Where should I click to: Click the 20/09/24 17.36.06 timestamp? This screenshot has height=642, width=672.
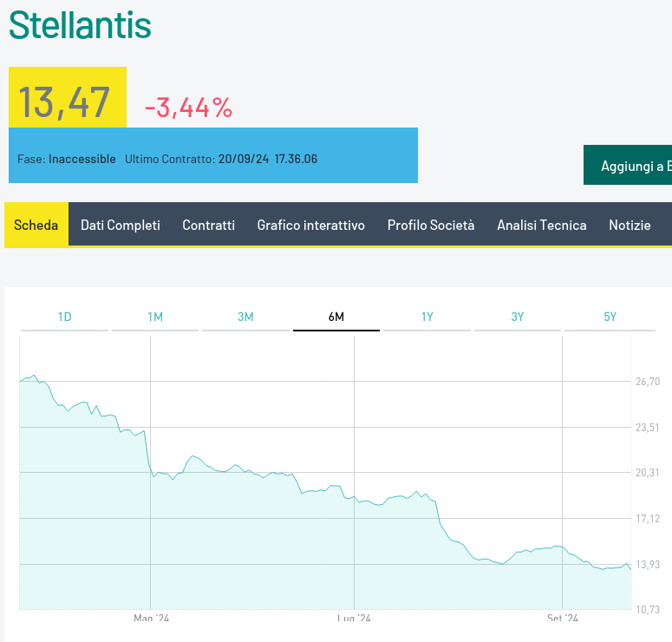pos(268,159)
